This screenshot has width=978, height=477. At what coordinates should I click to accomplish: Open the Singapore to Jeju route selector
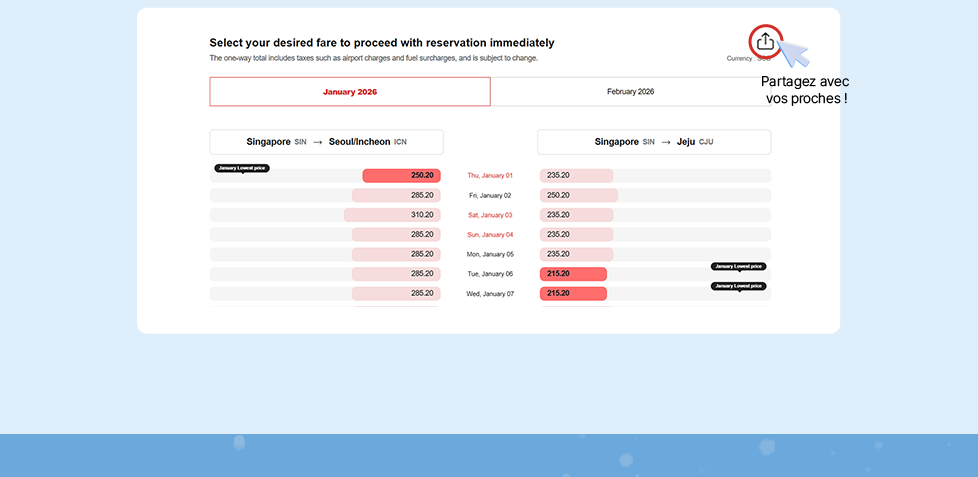click(x=654, y=142)
